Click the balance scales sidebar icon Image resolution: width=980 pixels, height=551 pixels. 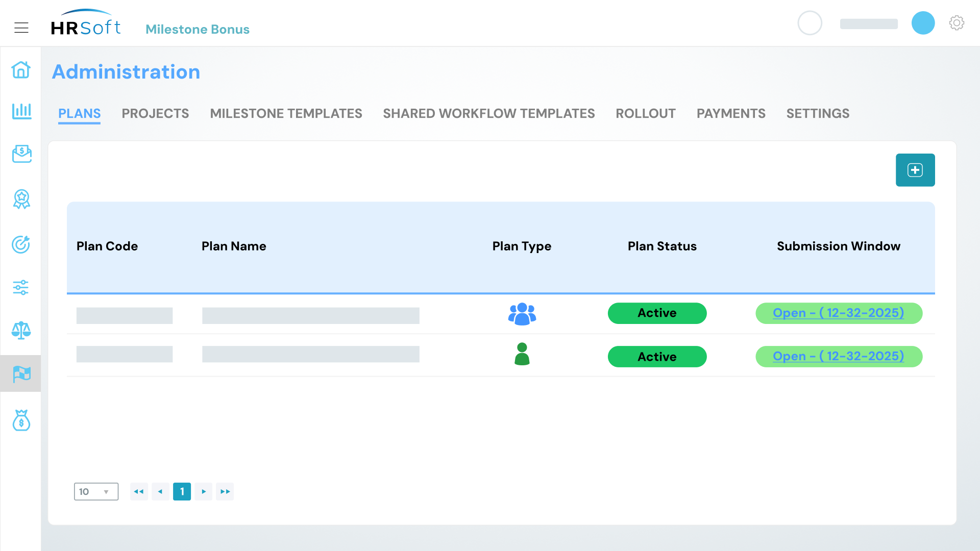coord(21,330)
